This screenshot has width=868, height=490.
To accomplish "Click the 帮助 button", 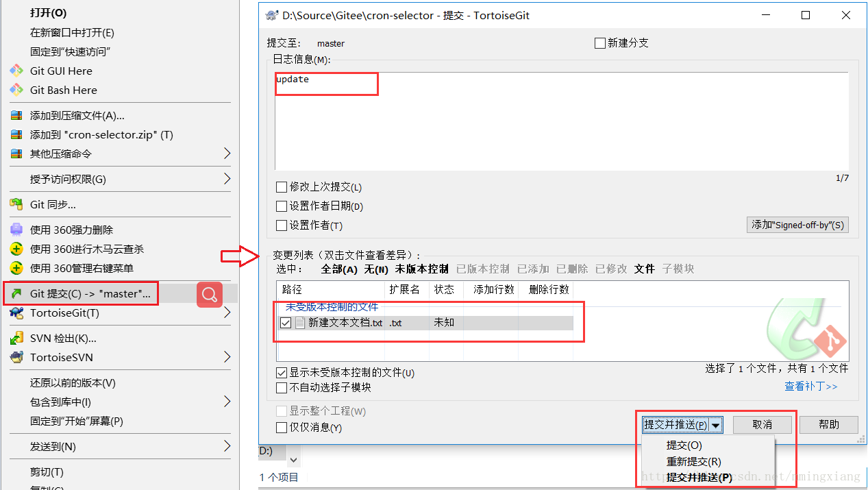I will tap(829, 425).
